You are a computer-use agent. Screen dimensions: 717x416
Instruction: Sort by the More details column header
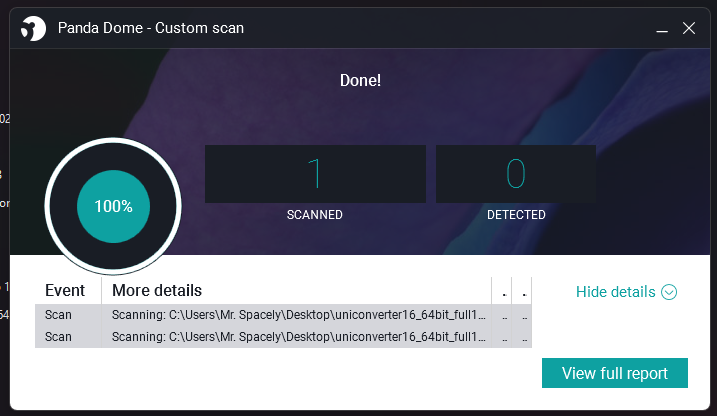(296, 290)
